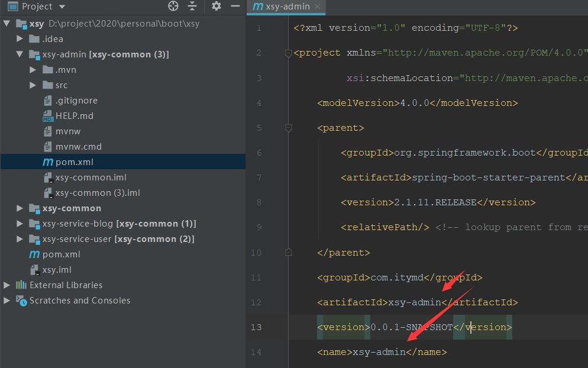
Task: Collapse All in the Project tool window
Action: tap(193, 6)
